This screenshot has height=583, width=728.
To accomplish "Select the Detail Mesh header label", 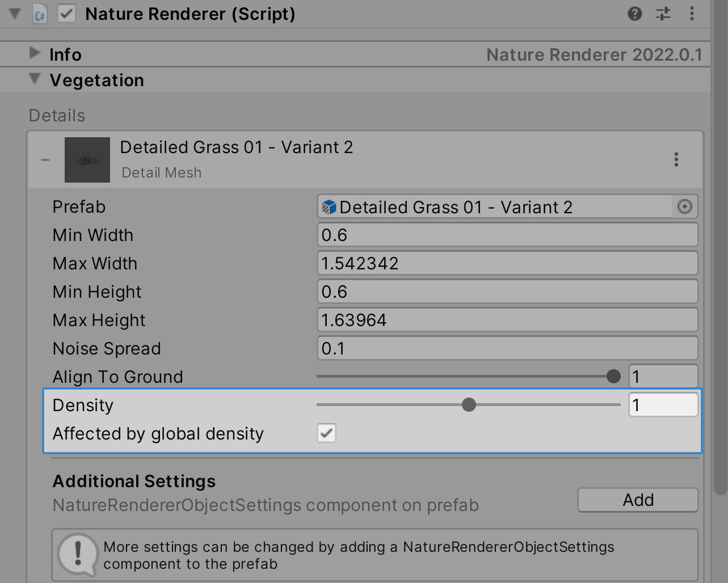I will coord(161,172).
